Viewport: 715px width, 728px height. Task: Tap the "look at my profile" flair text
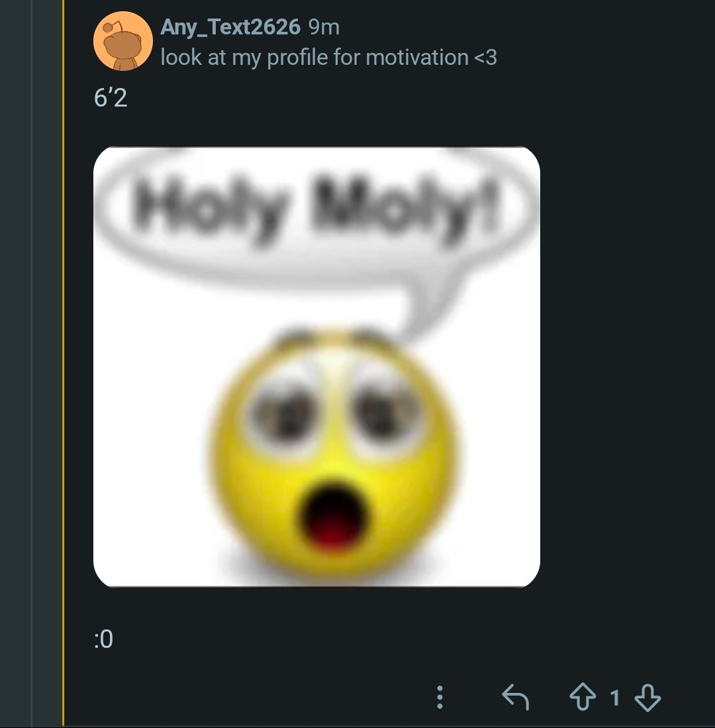tap(328, 58)
